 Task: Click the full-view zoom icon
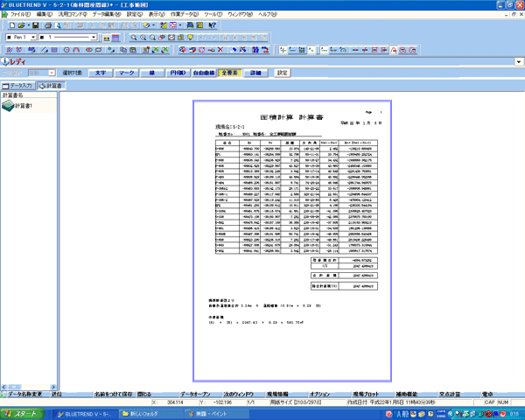pos(171,38)
